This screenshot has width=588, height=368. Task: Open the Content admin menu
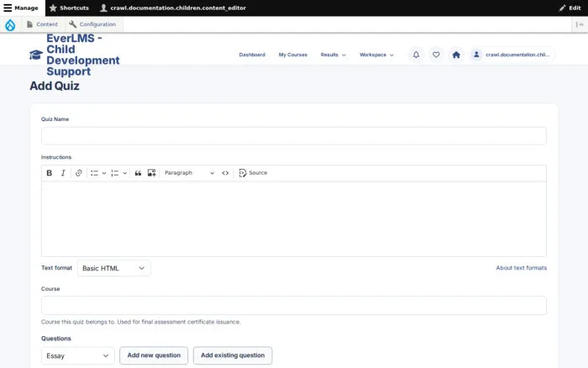(42, 24)
